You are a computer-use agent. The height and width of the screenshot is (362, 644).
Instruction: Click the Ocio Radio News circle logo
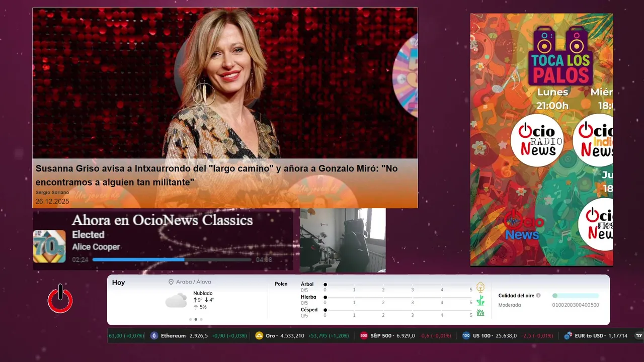[x=536, y=140]
